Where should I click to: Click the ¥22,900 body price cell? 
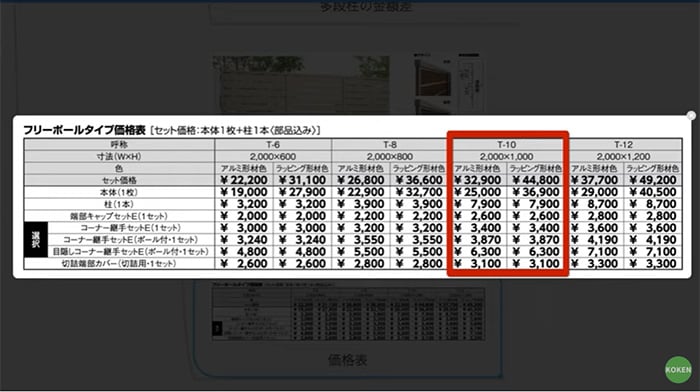pos(361,192)
